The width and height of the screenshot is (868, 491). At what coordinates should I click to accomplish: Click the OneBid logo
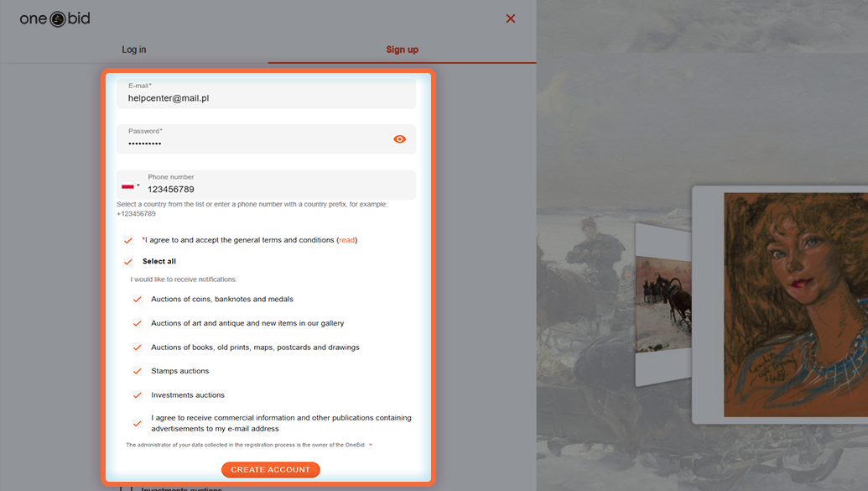(x=55, y=18)
